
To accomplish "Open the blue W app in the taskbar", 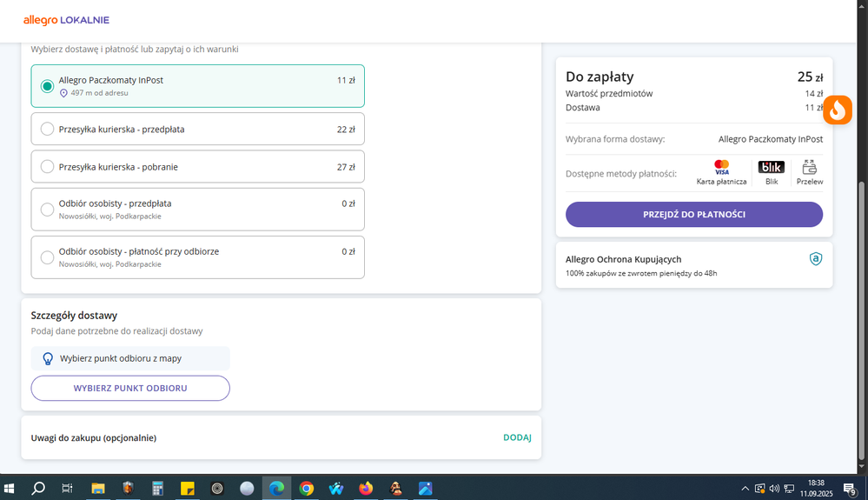I will tap(336, 489).
